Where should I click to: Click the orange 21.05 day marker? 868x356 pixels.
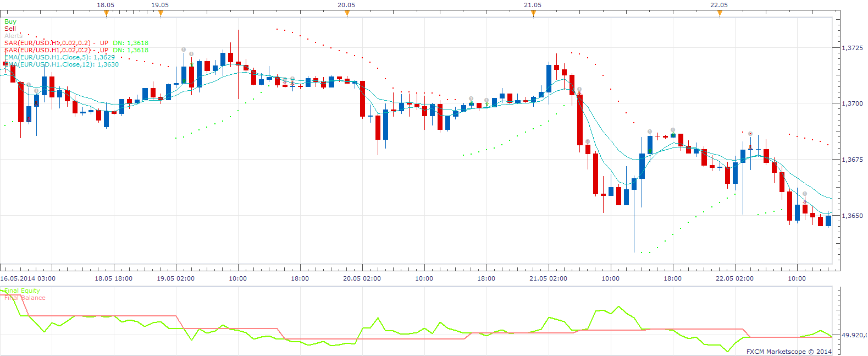point(533,14)
